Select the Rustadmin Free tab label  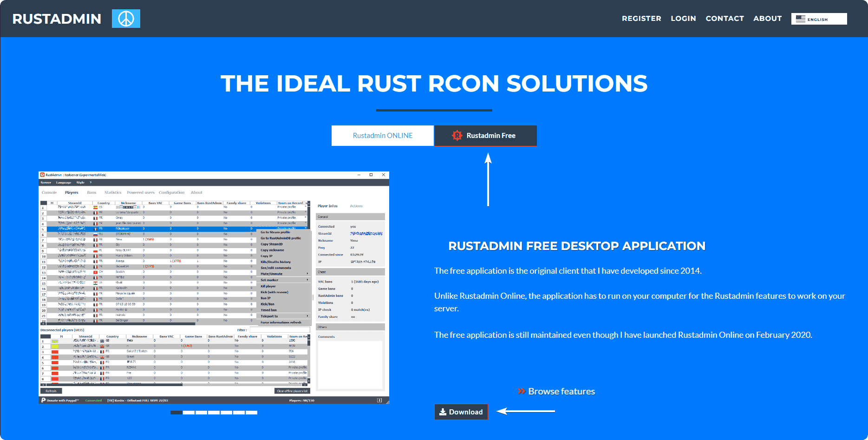[491, 136]
